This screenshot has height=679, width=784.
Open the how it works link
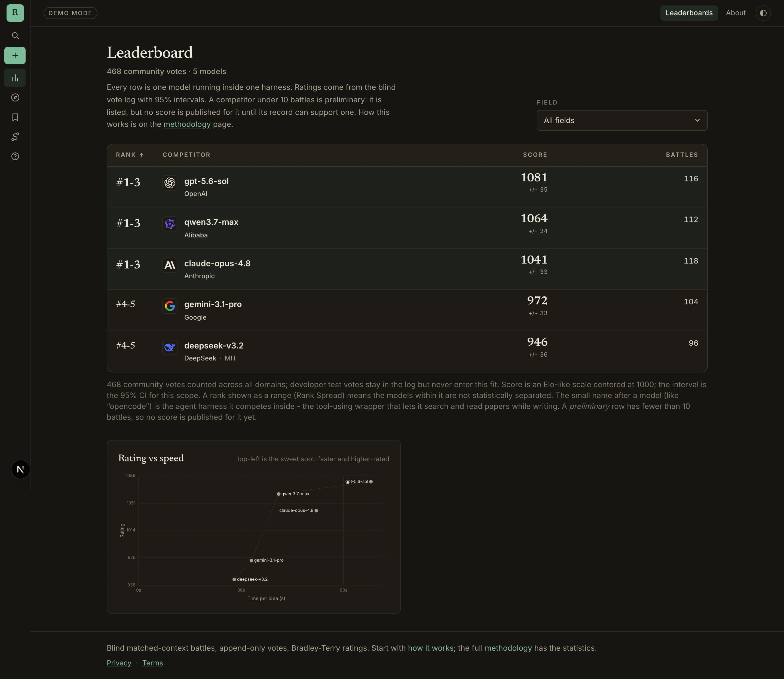(430, 648)
